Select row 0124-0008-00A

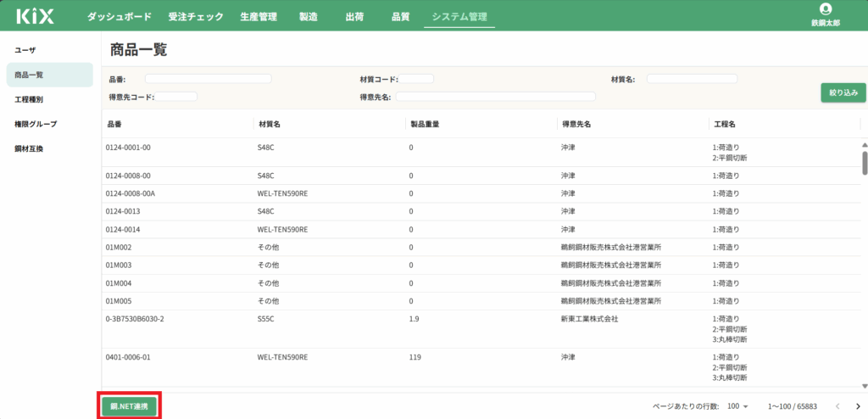coord(481,193)
